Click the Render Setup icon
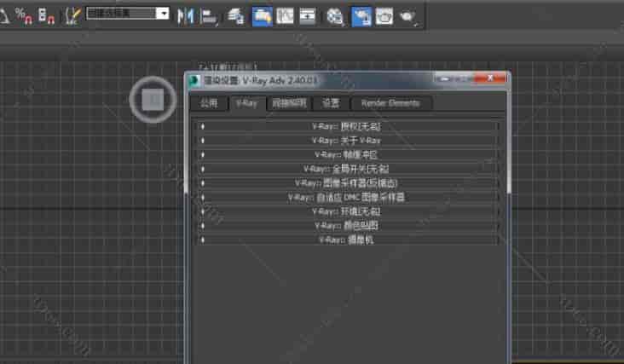624x364 pixels. pos(362,15)
